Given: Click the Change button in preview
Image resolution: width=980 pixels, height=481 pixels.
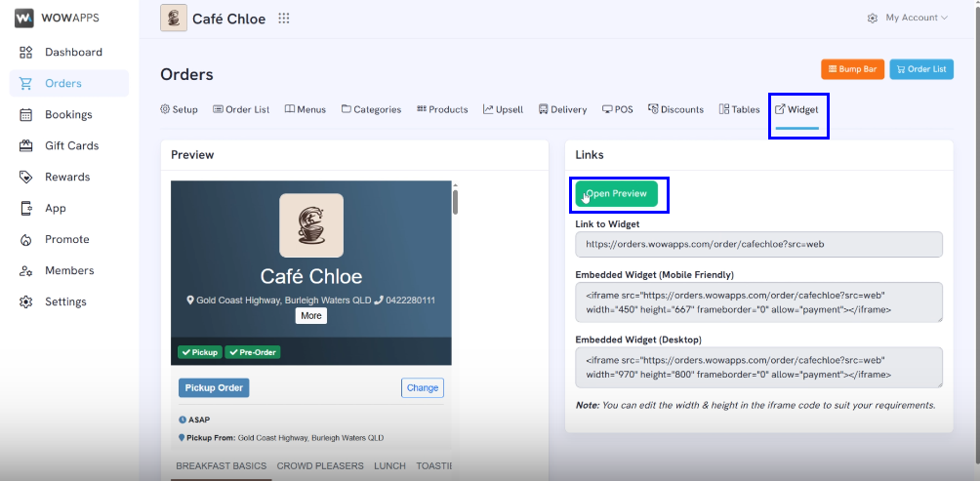Looking at the screenshot, I should point(423,387).
